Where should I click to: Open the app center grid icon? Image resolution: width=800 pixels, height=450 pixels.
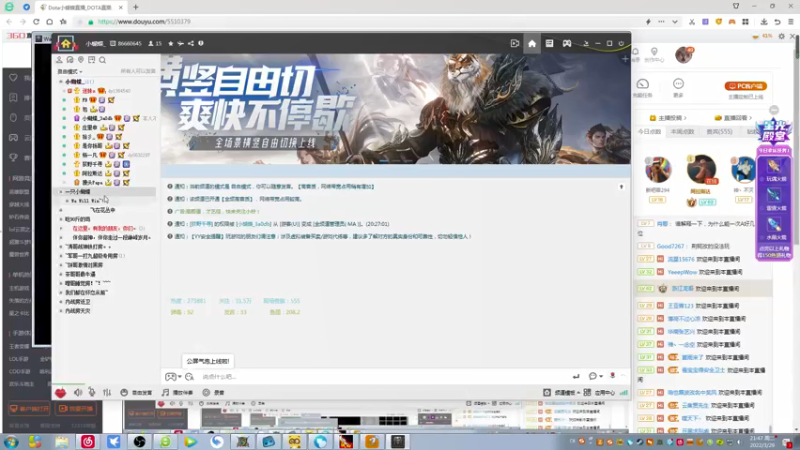point(587,392)
